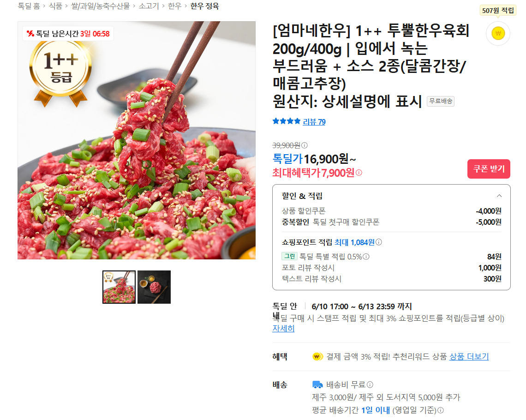
Task: Click the blue star rating icons
Action: point(286,121)
